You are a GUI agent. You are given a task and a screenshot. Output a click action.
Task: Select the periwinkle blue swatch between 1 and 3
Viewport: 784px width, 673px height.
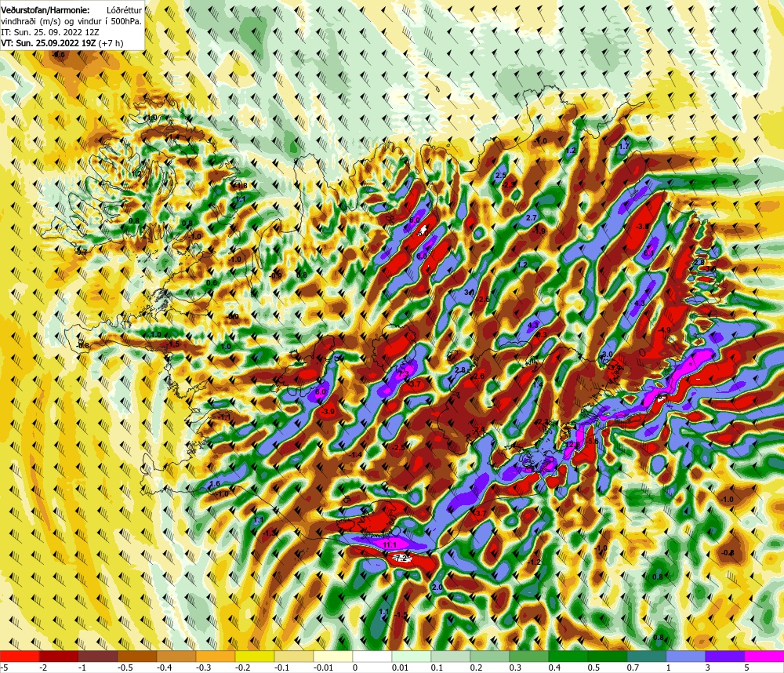[686, 656]
